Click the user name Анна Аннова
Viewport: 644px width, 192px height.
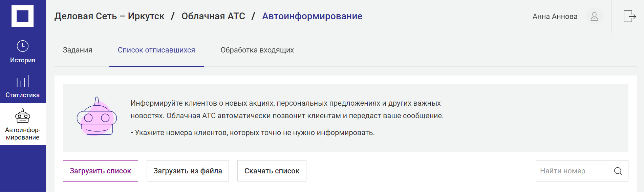click(x=555, y=17)
